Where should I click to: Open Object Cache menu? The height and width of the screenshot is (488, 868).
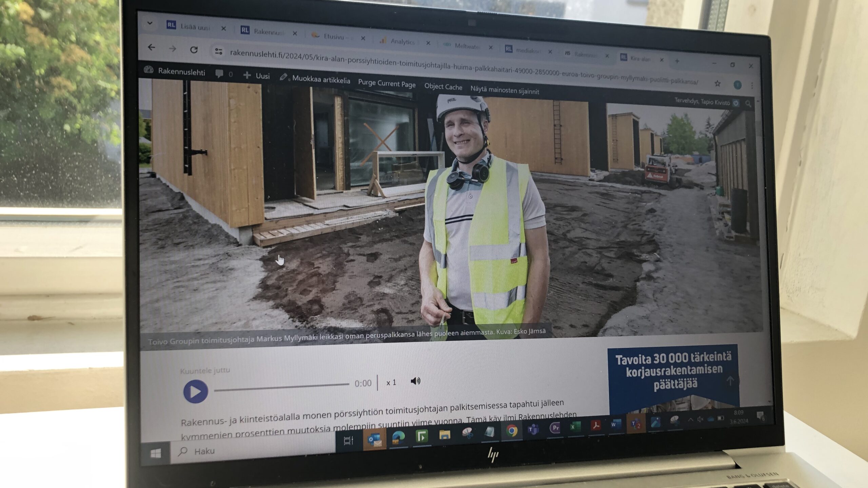443,87
